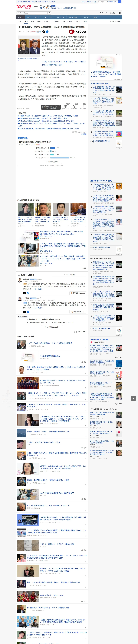Select the みんなの意見 tab in the navigation bar
The width and height of the screenshot is (138, 644).
[x=73, y=17]
